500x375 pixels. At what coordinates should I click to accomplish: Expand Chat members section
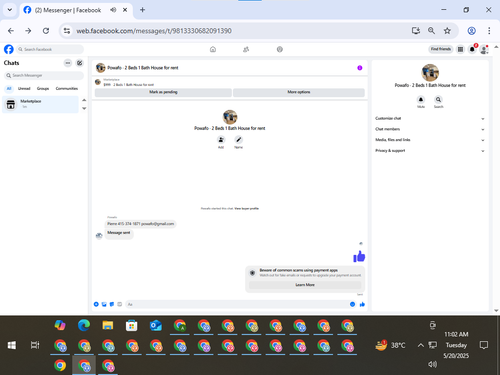coord(430,129)
